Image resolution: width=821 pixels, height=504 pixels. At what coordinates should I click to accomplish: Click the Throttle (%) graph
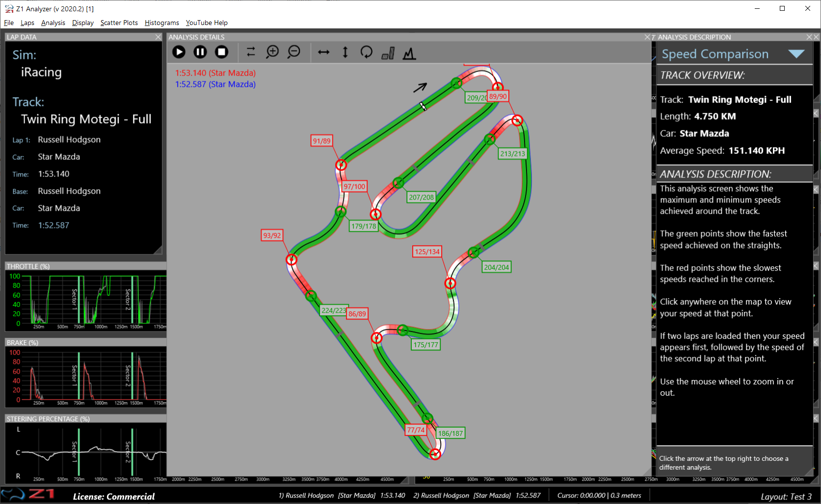pos(86,301)
